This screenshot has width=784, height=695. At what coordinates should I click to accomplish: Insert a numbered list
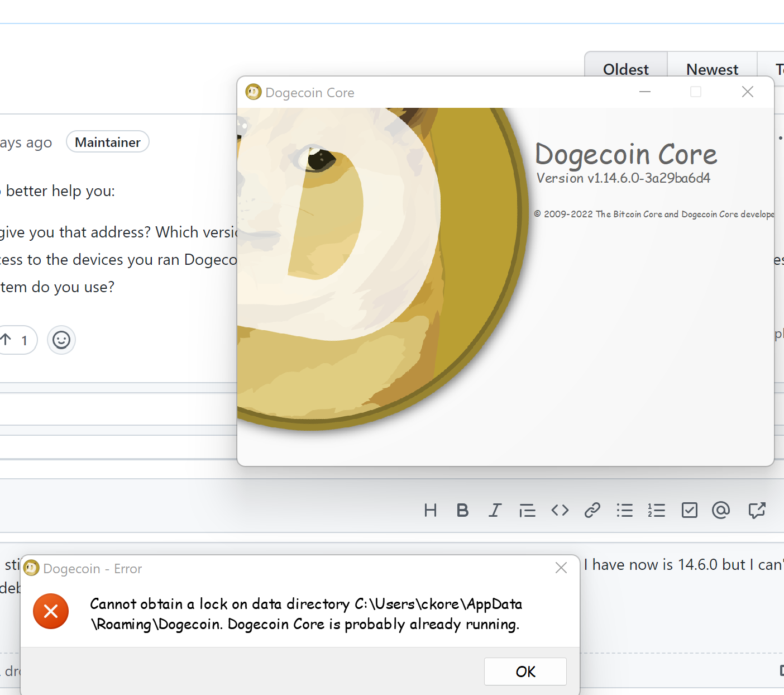657,510
